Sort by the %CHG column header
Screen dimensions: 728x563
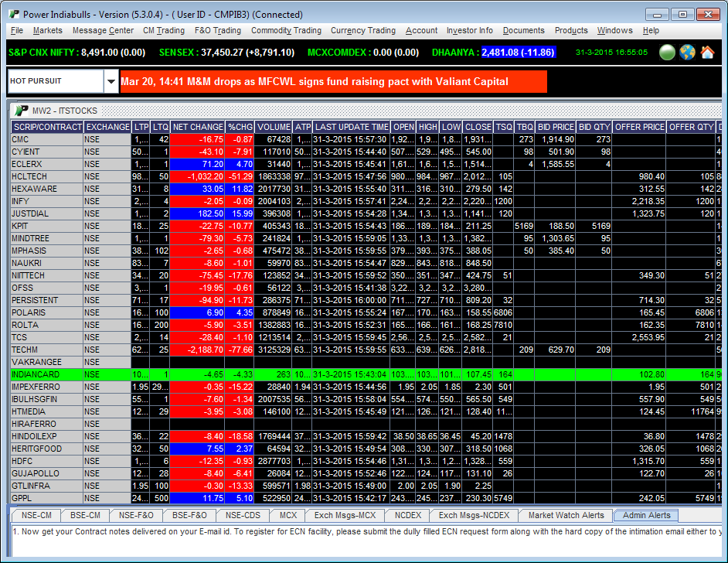[239, 127]
